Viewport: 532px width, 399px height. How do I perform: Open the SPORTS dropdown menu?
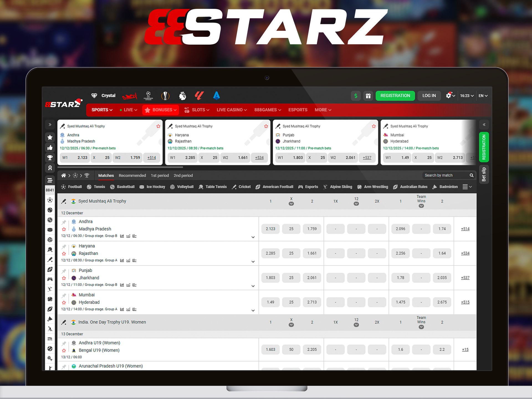(102, 110)
